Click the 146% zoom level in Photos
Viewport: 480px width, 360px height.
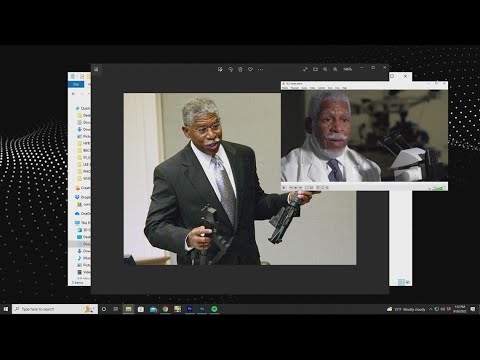(347, 69)
